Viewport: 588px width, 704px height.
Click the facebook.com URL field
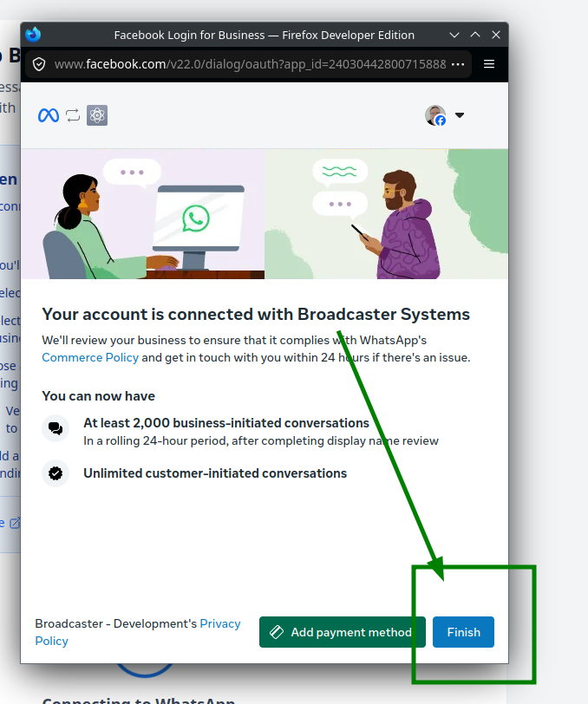[x=250, y=64]
